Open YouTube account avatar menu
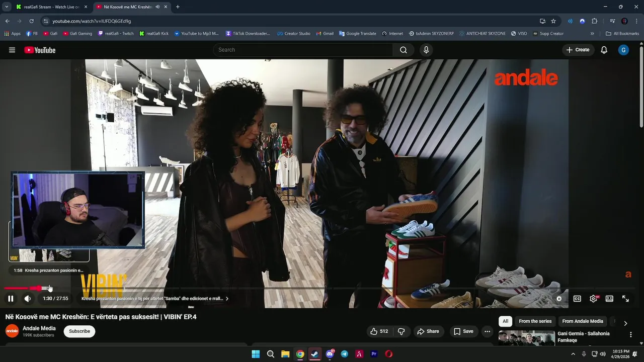Viewport: 644px width, 362px height. coord(624,50)
